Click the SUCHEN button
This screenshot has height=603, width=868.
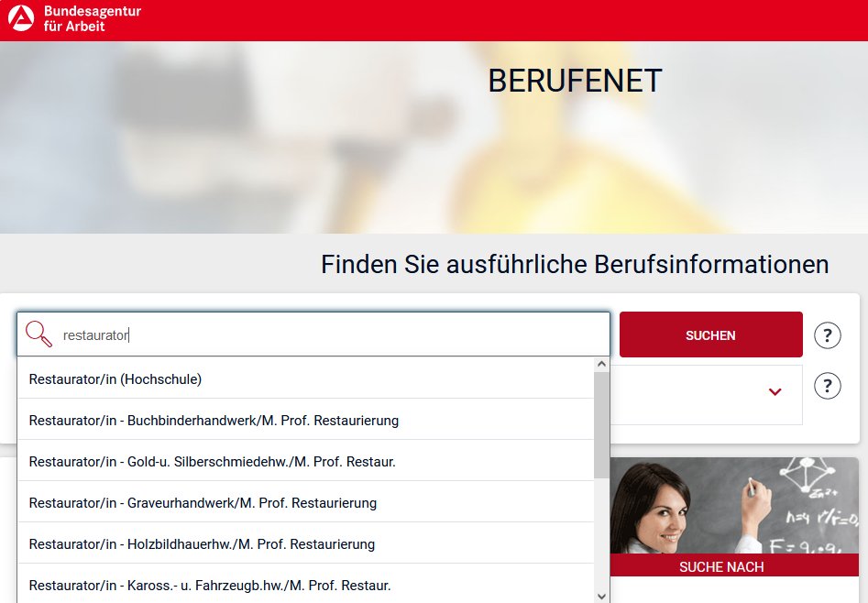coord(710,334)
